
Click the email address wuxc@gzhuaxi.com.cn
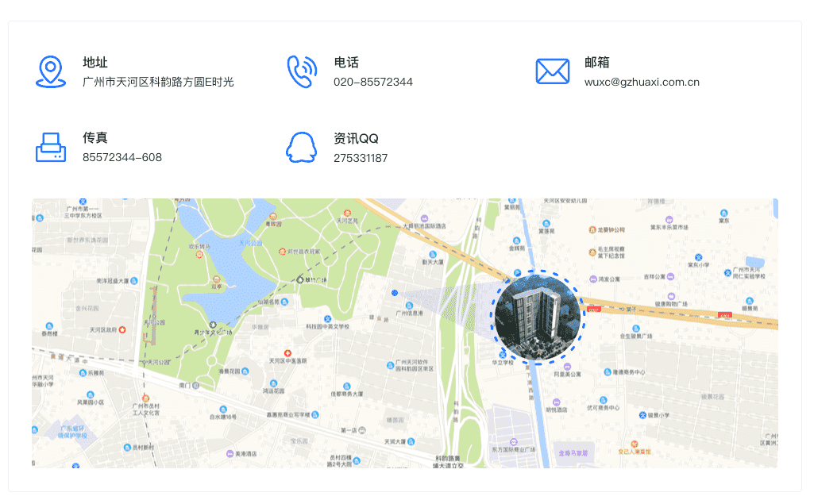(642, 82)
